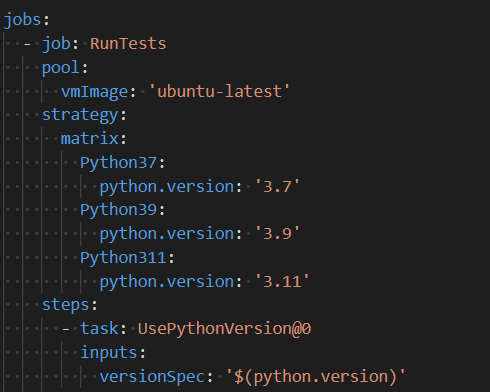Image resolution: width=490 pixels, height=392 pixels.
Task: Click the 'matrix' key
Action: point(89,139)
